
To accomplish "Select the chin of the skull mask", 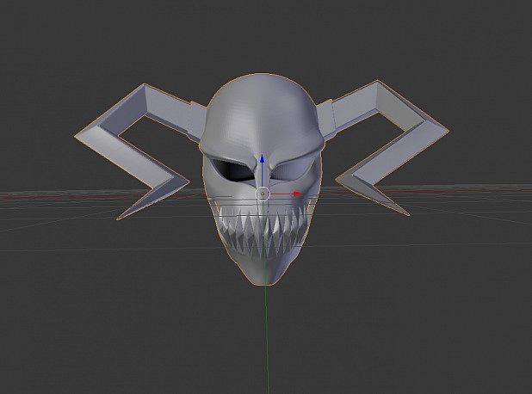I will [x=264, y=274].
